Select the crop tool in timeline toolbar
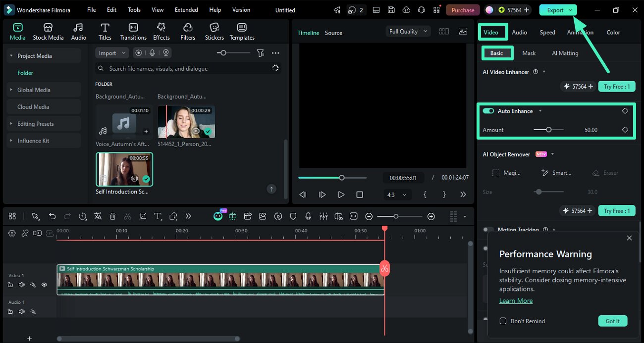644x343 pixels. point(143,216)
